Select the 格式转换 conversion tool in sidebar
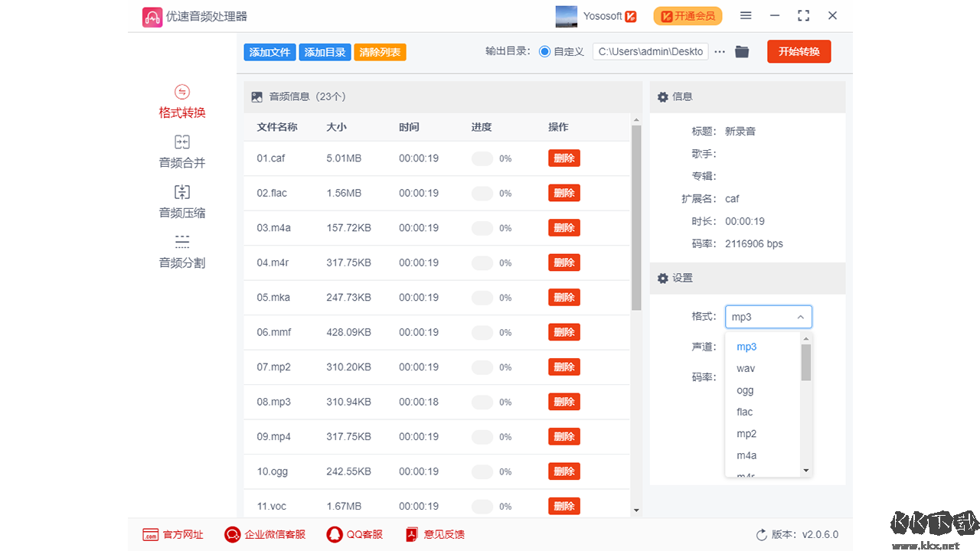 (x=181, y=101)
